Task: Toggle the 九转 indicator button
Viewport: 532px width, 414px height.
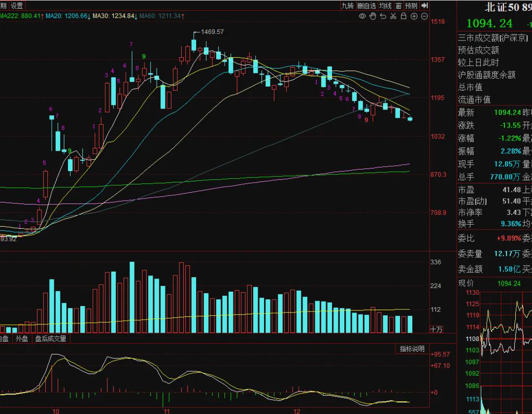Action: point(347,5)
